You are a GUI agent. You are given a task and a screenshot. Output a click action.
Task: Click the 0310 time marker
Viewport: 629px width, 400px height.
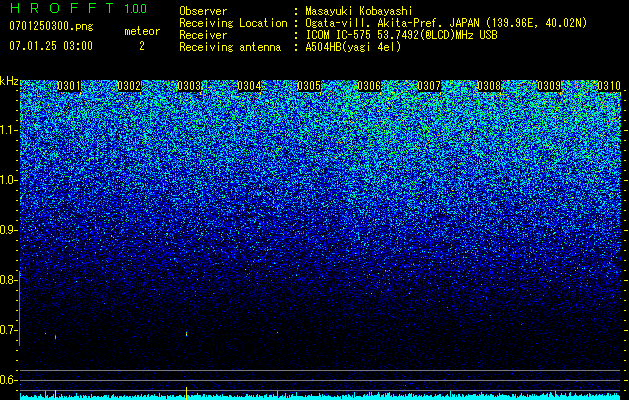coord(609,86)
